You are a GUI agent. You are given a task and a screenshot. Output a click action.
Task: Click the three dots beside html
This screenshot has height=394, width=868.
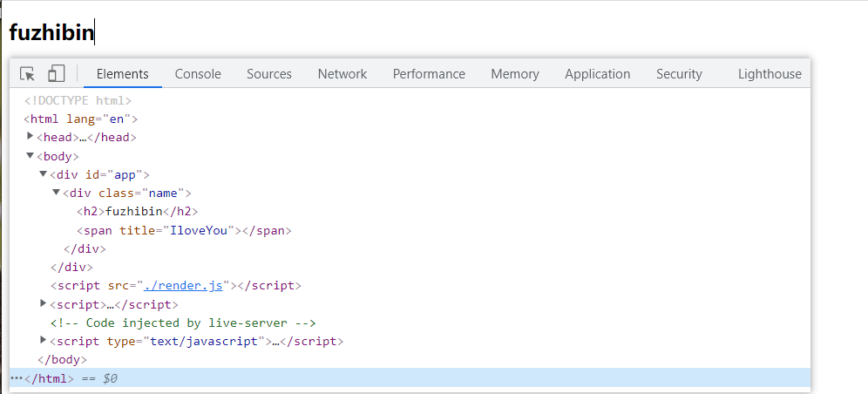point(17,378)
